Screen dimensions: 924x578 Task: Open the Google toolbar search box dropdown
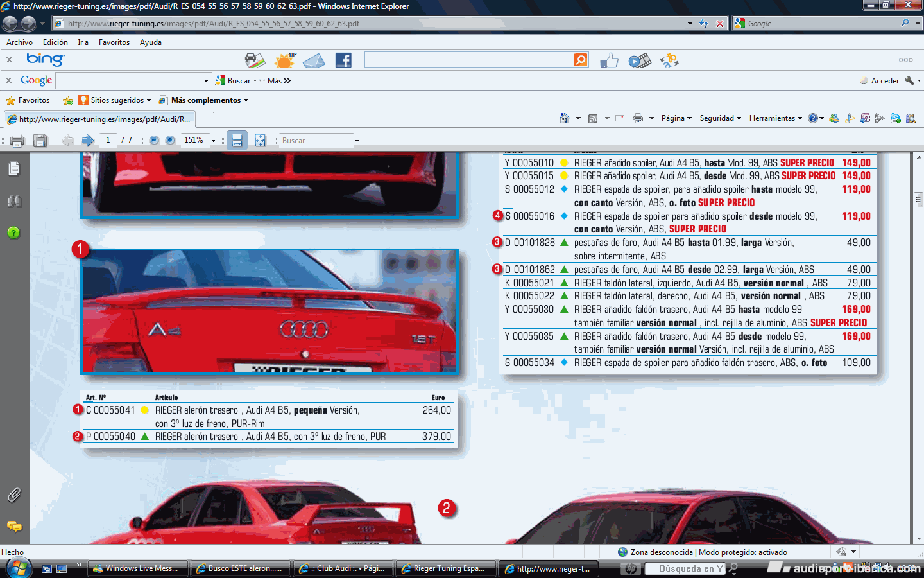click(206, 81)
